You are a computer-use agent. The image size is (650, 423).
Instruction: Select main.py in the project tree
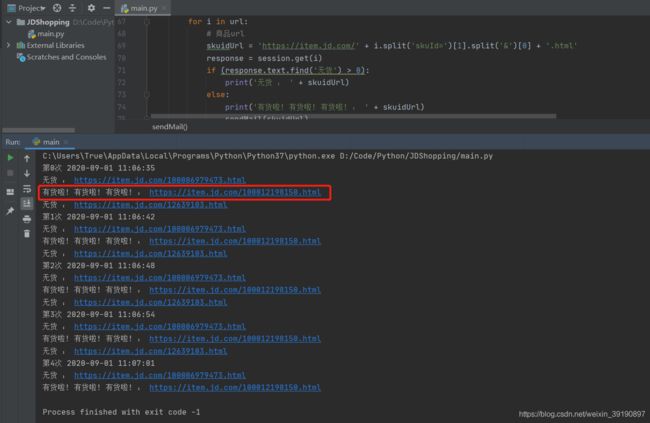point(46,34)
